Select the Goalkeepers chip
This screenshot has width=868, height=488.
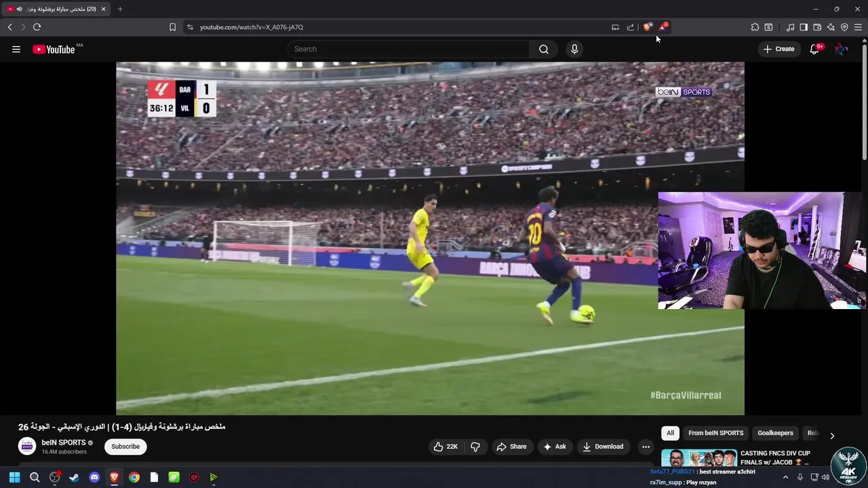[775, 433]
